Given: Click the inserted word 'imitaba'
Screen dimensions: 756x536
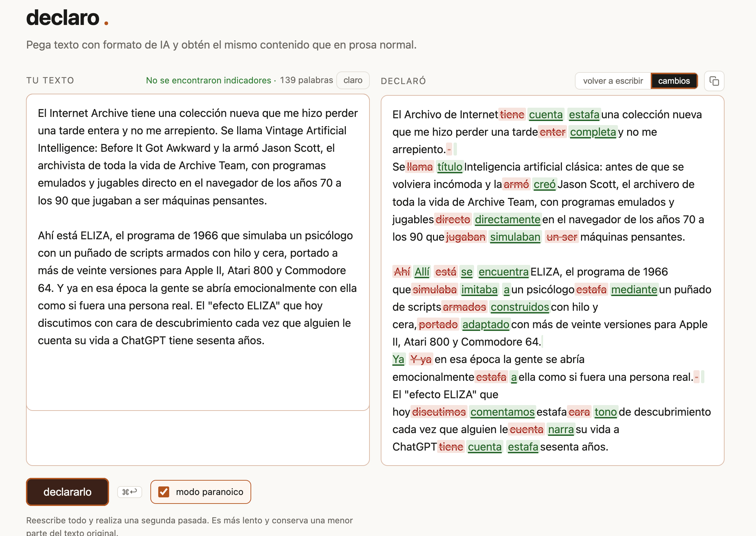Looking at the screenshot, I should click(479, 290).
